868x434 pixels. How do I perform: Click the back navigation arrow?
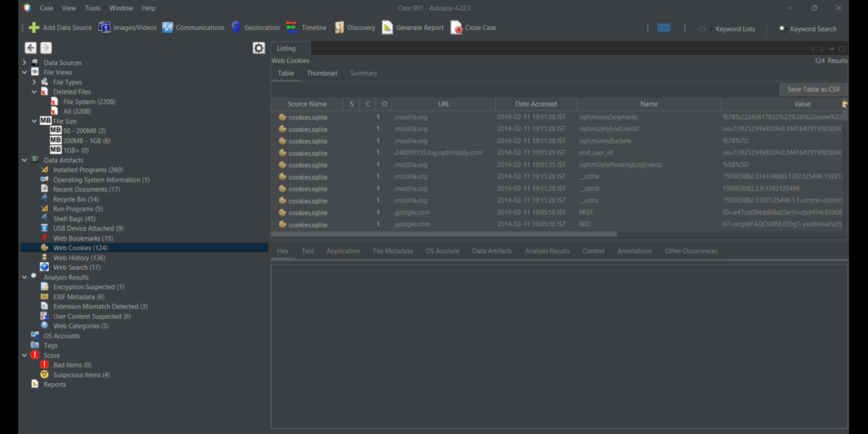[x=31, y=47]
